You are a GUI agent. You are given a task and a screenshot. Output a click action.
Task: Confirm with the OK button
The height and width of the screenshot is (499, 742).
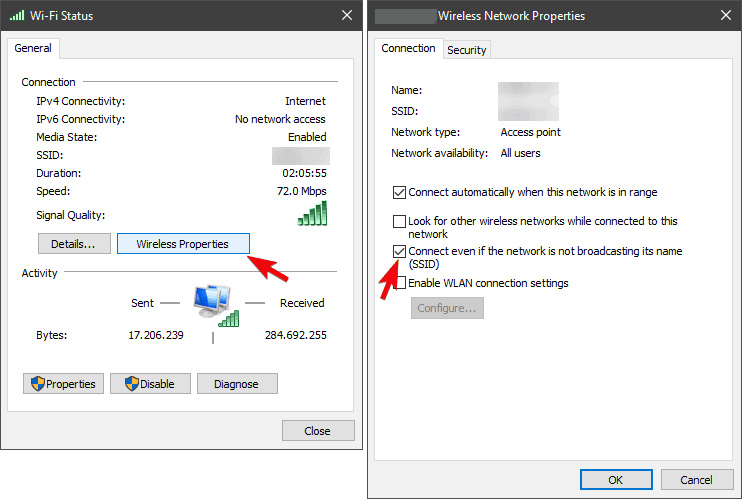pyautogui.click(x=616, y=480)
